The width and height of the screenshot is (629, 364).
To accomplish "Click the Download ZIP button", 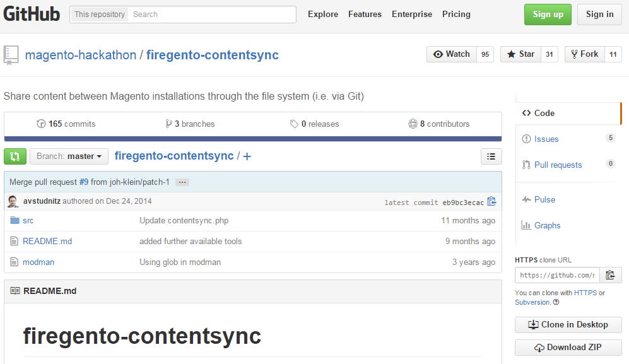I will coord(568,348).
